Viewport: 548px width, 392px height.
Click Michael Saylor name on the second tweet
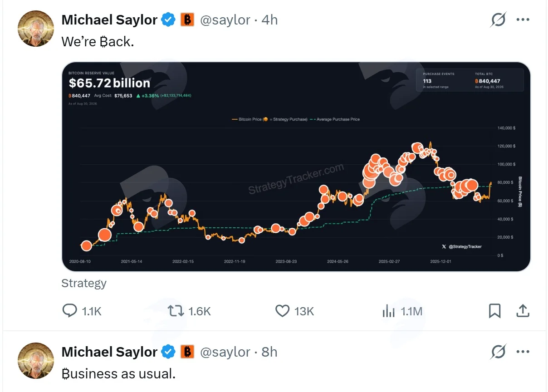109,352
